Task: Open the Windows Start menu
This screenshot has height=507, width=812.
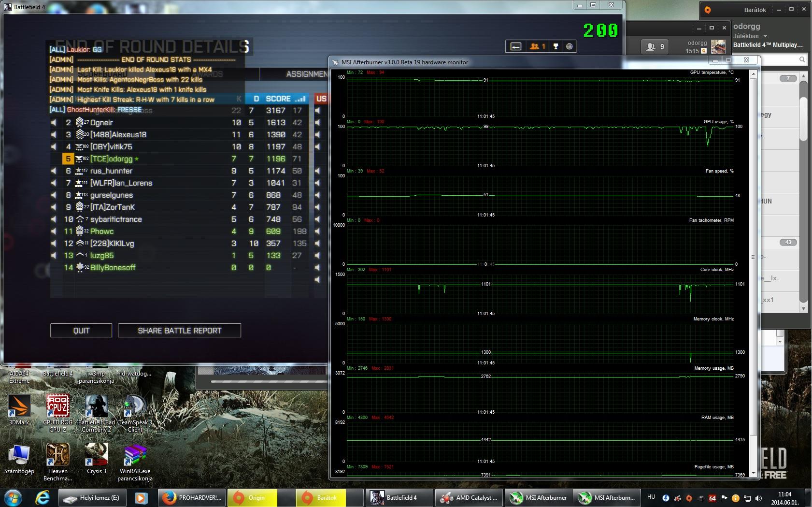Action: tap(13, 497)
